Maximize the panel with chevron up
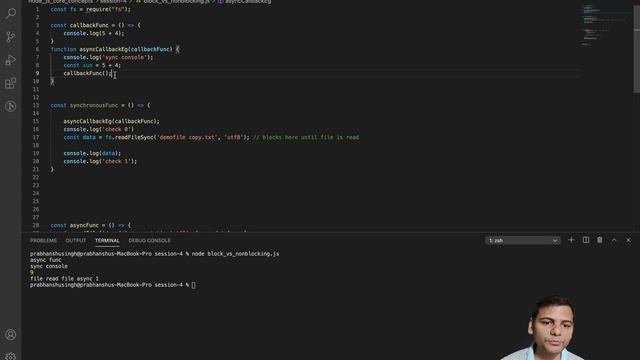 pyautogui.click(x=614, y=240)
